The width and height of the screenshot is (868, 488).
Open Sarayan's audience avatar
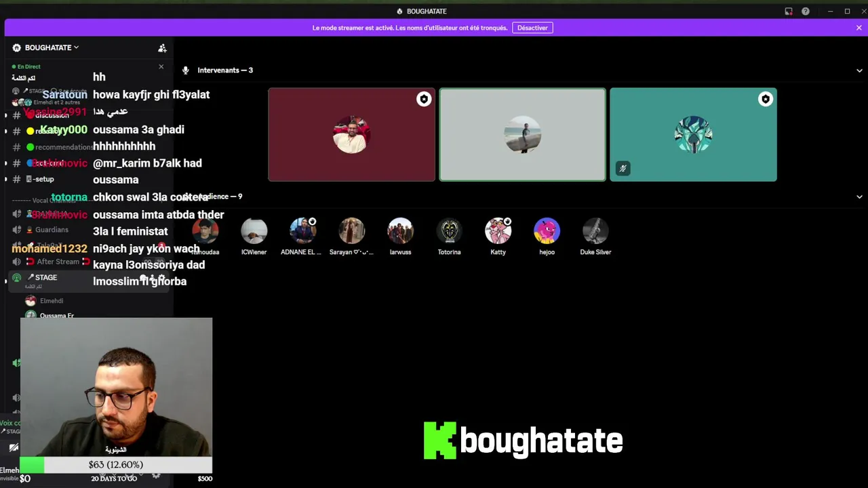[x=351, y=231]
